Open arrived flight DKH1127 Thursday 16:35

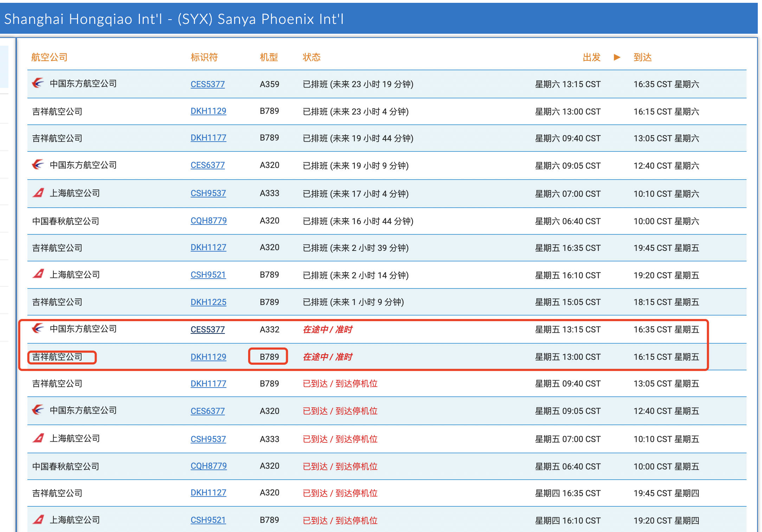pos(208,493)
